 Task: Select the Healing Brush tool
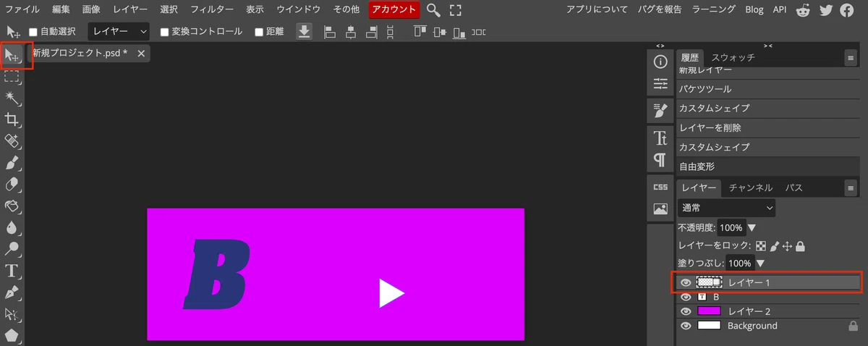12,141
